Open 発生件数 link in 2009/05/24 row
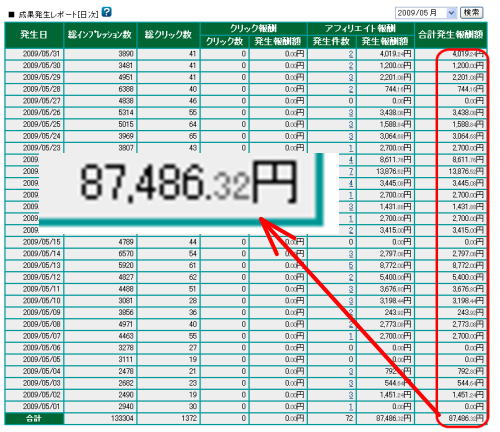500x432 pixels. tap(351, 136)
